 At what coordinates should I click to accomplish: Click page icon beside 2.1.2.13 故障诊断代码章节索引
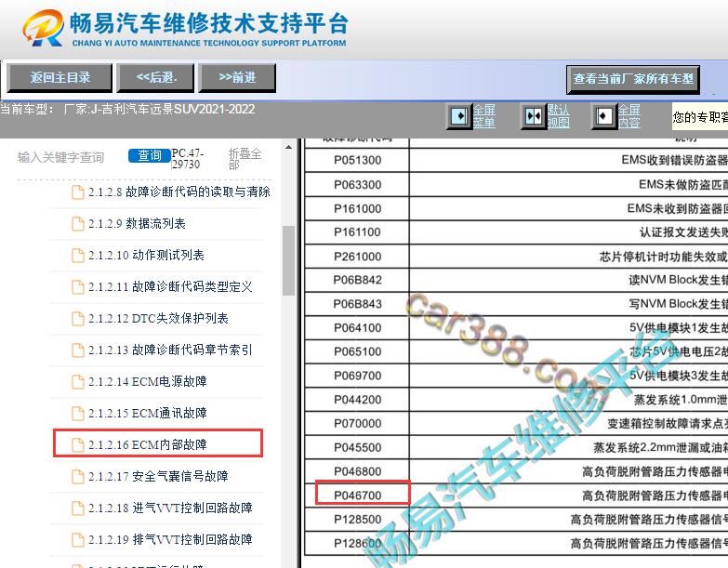pyautogui.click(x=77, y=350)
